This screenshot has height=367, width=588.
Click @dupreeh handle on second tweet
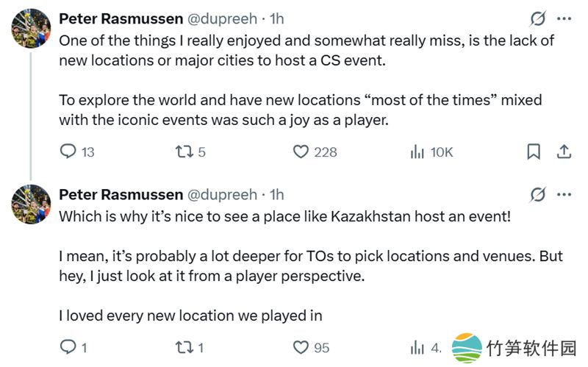pos(223,195)
